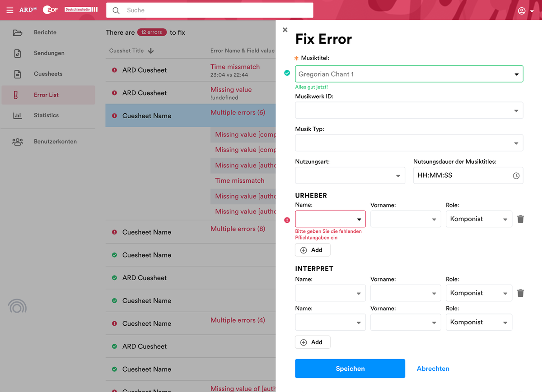Click the ZDF logo
542x392 pixels.
point(49,9)
